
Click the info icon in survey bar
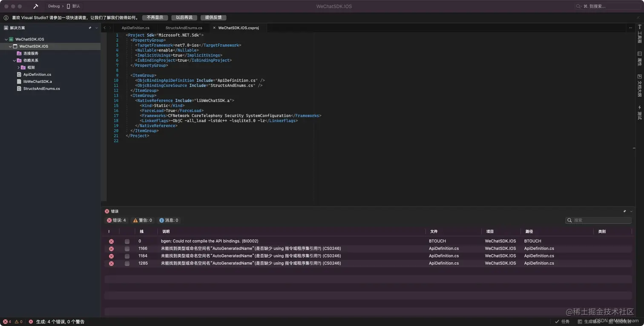pos(6,18)
